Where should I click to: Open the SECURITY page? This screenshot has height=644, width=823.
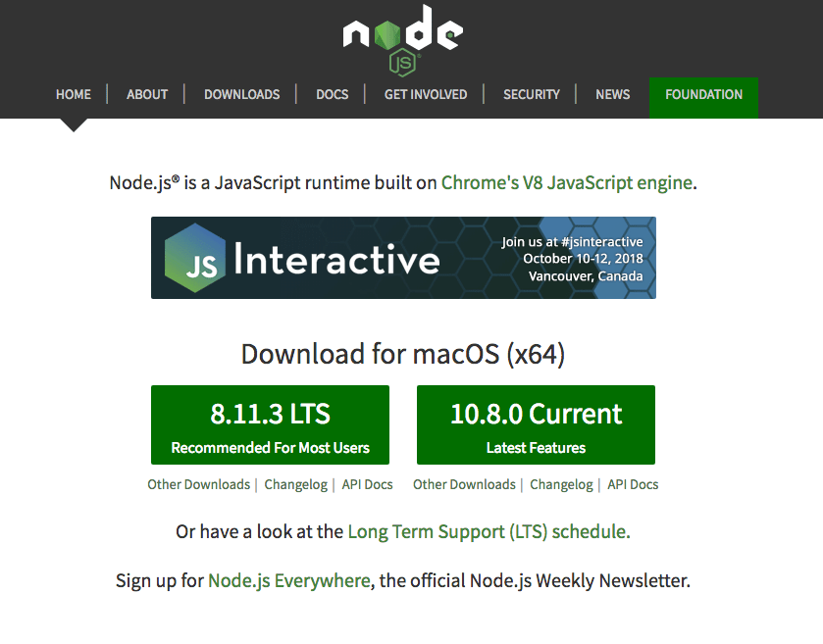pyautogui.click(x=531, y=94)
